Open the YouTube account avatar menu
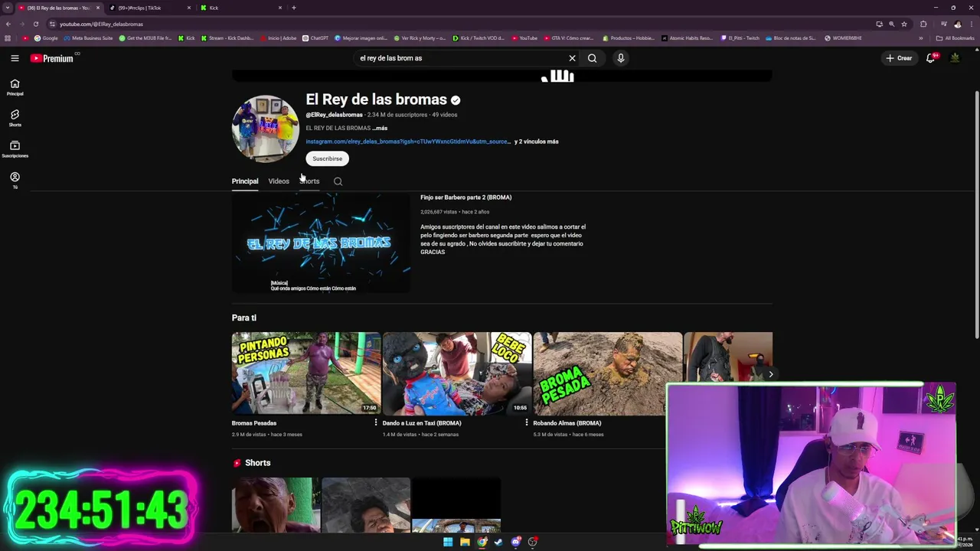 955,58
